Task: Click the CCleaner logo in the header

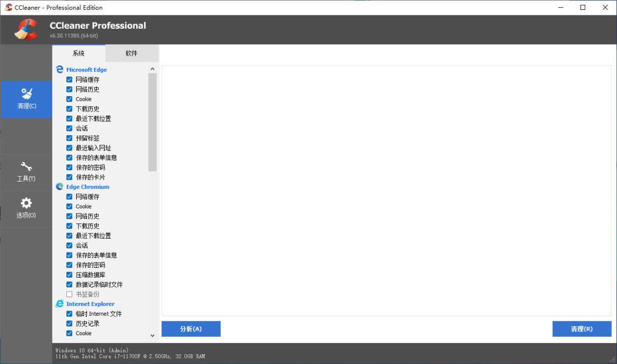Action: 26,30
